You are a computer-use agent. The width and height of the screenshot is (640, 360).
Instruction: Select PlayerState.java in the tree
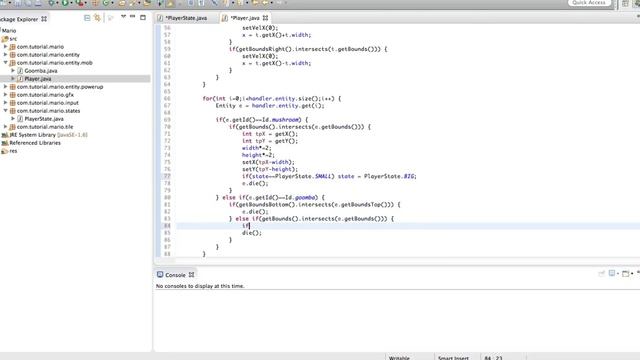pos(44,119)
